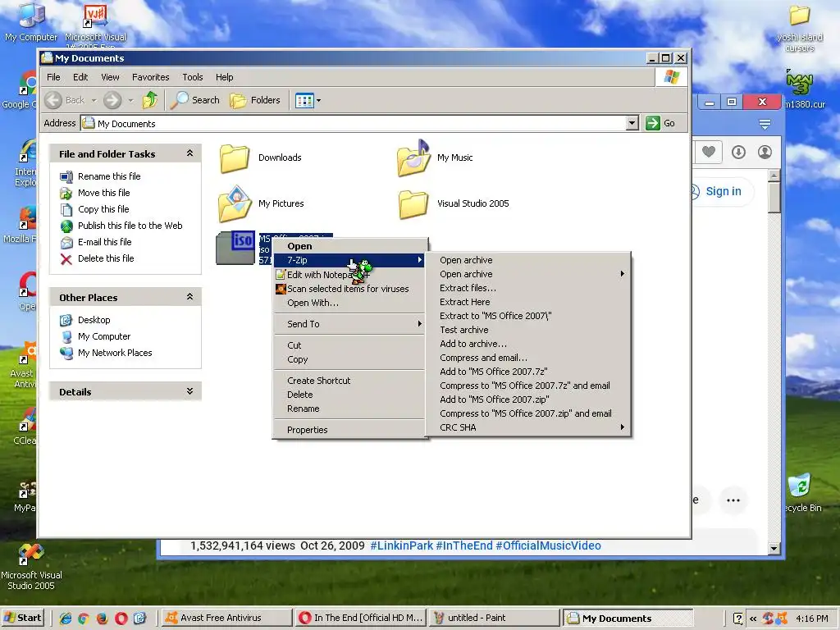Viewport: 840px width, 630px height.
Task: Open the Forward history dropdown arrow
Action: point(130,100)
